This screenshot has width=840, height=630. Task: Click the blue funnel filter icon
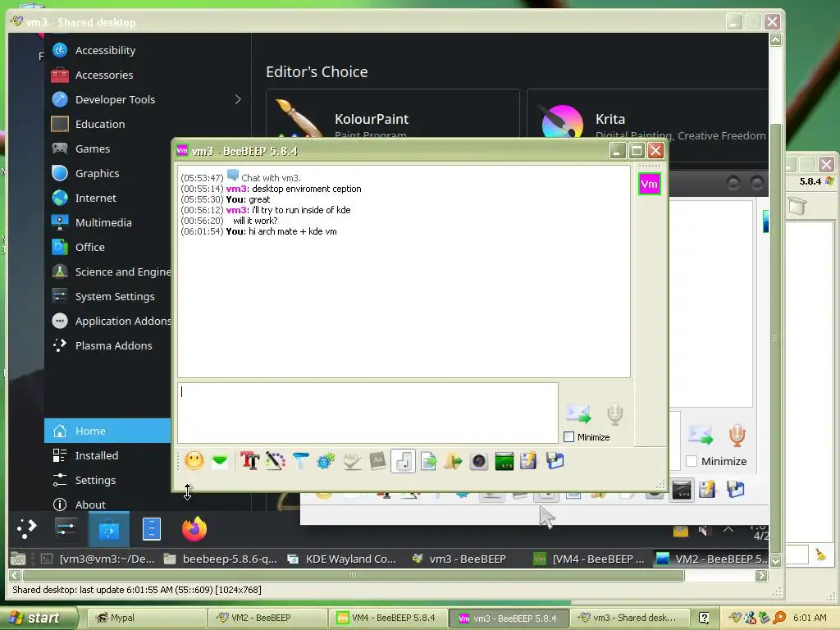(x=300, y=461)
